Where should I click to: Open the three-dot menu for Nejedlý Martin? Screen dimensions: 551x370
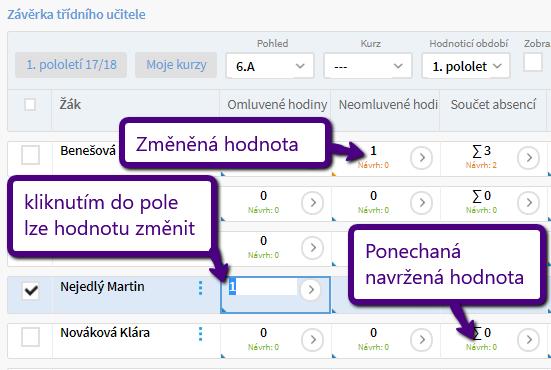coord(200,288)
